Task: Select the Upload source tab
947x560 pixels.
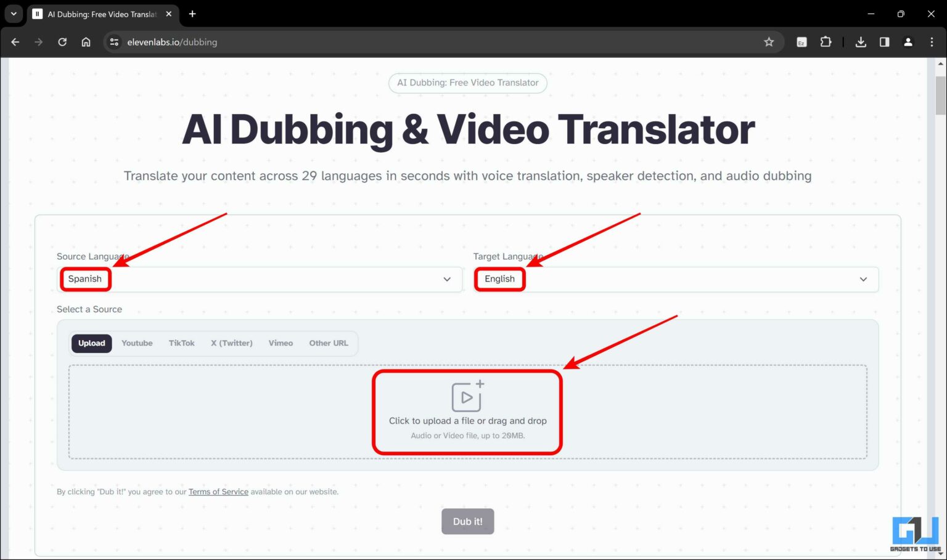Action: point(91,343)
